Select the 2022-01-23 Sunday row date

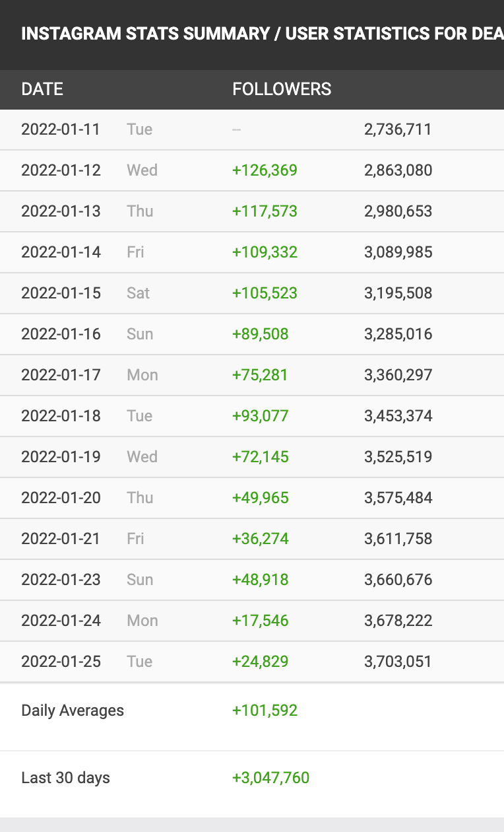click(x=61, y=580)
